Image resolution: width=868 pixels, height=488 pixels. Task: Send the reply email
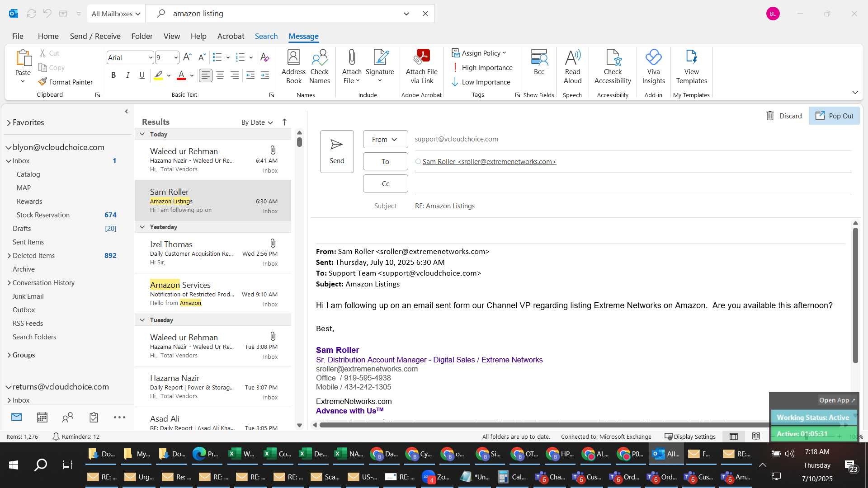tap(337, 151)
